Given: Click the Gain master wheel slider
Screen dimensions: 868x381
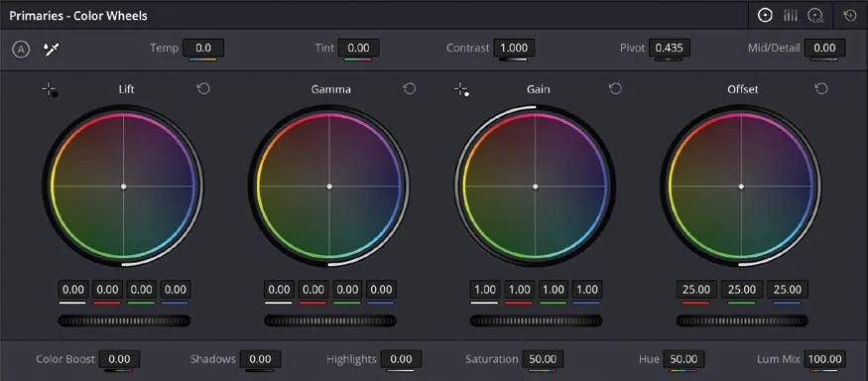Looking at the screenshot, I should [x=536, y=320].
